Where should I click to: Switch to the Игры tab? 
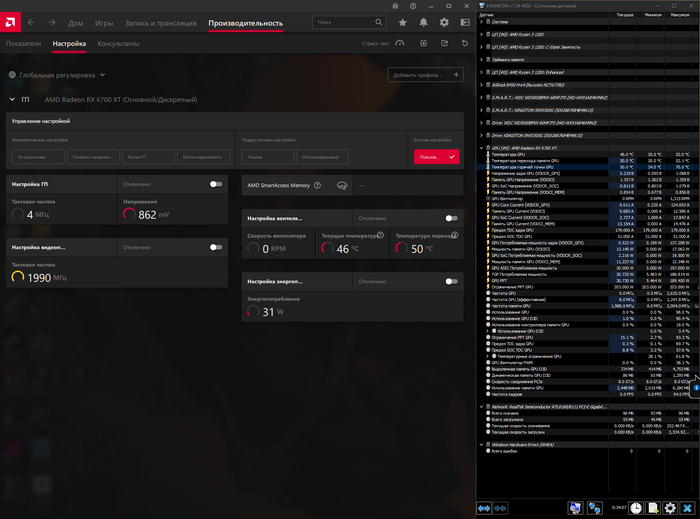(104, 22)
